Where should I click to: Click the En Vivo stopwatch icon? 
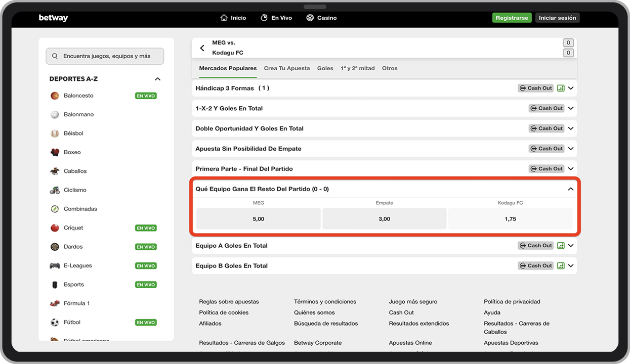point(264,18)
